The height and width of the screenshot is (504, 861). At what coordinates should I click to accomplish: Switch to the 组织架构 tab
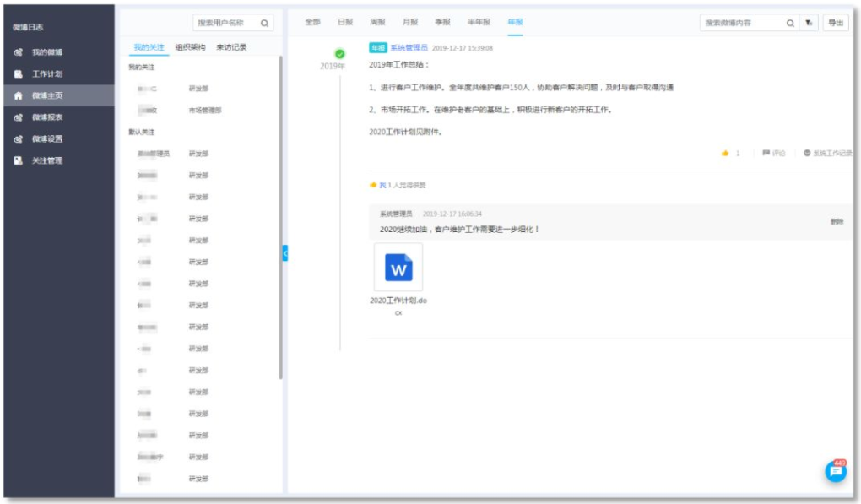[x=190, y=47]
